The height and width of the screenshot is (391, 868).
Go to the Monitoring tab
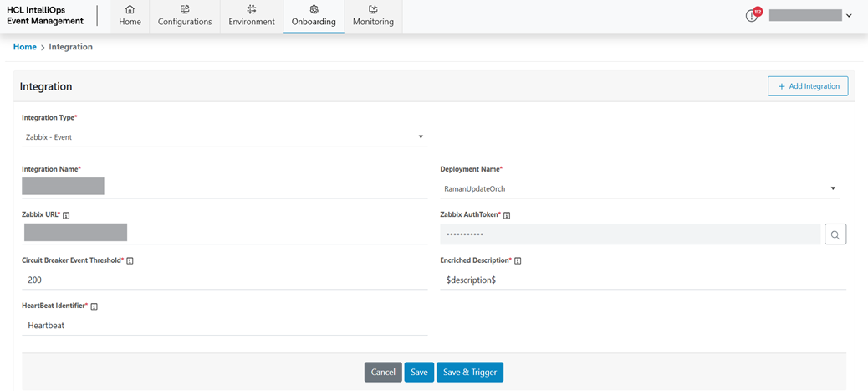[373, 17]
